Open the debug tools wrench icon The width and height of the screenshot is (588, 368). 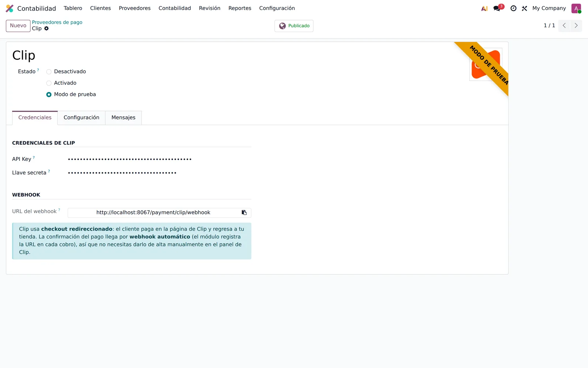524,8
